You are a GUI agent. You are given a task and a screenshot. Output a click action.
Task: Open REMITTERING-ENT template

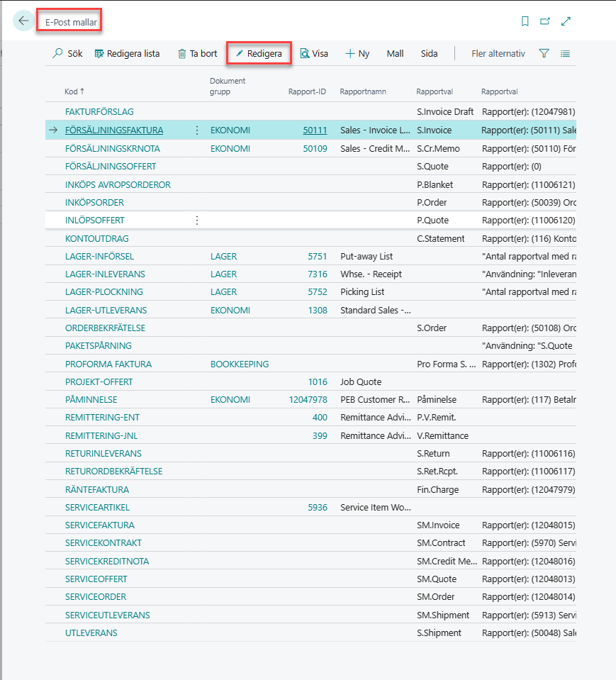click(102, 417)
